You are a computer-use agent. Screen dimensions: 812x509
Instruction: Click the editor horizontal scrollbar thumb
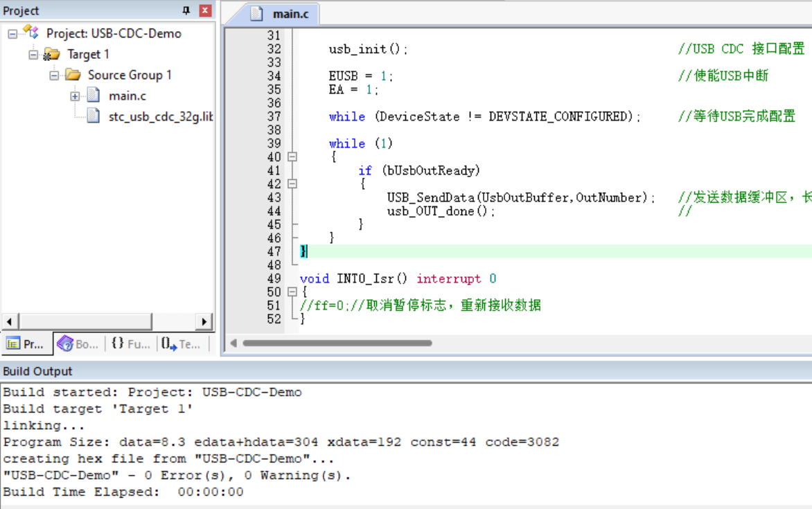[x=337, y=343]
